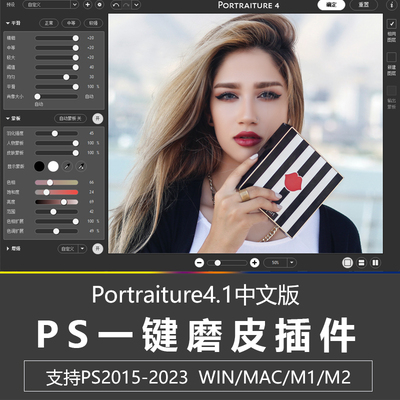400x400 pixels.
Task: Collapse the smoothing section triangle
Action: [8, 23]
